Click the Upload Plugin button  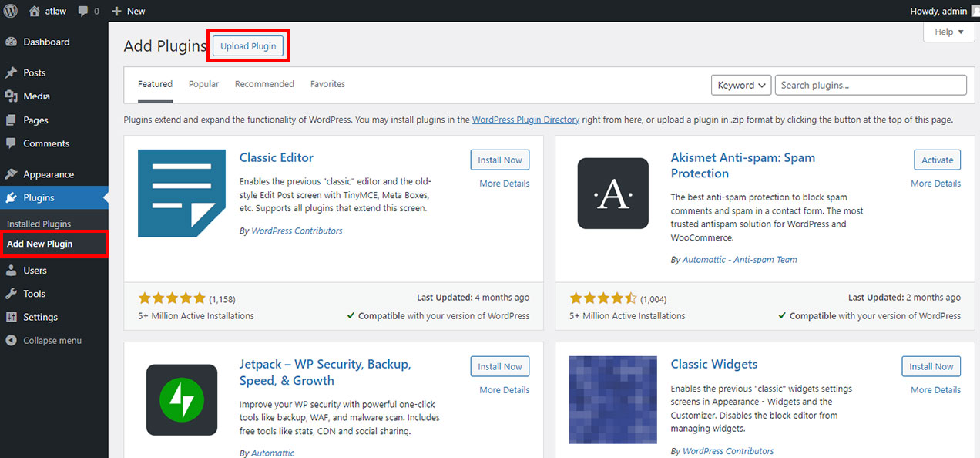tap(248, 46)
